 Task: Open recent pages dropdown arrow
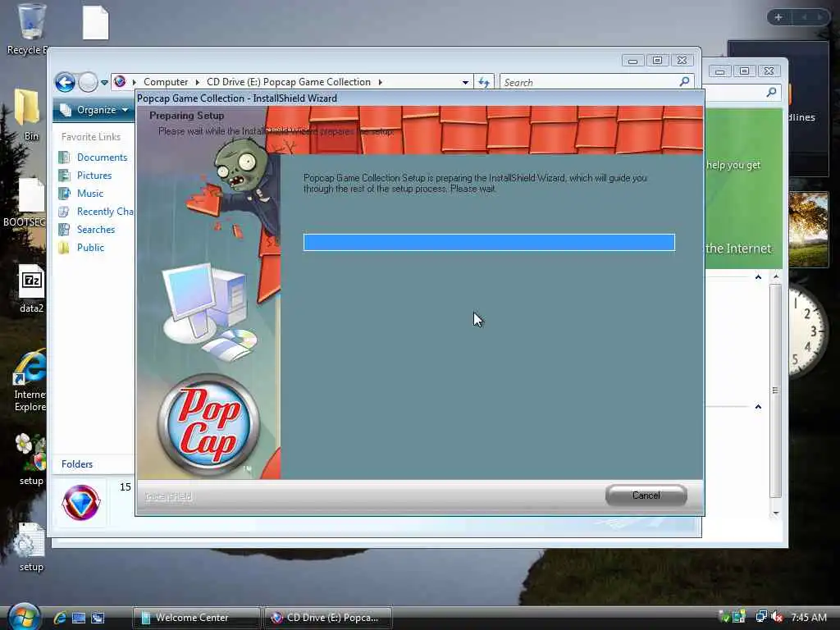click(x=104, y=83)
